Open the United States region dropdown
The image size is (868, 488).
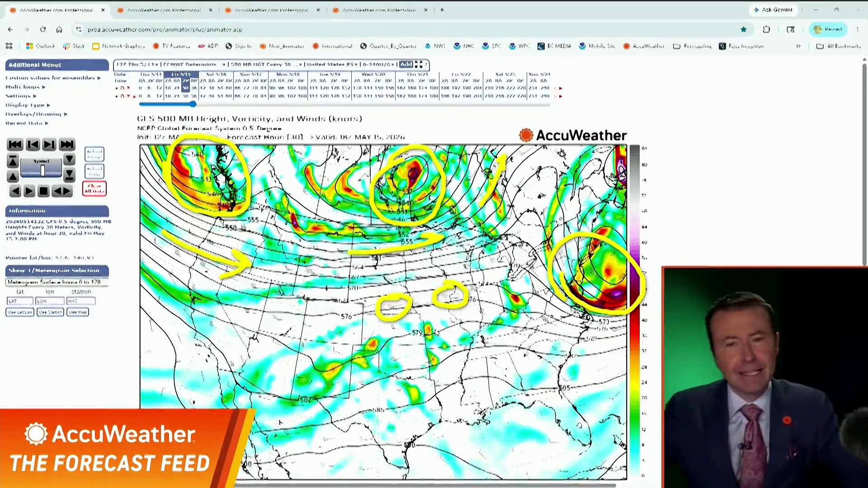(332, 65)
